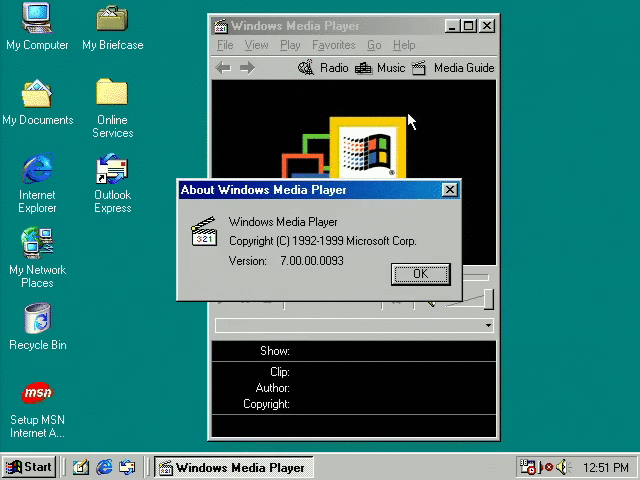Minimize the Windows Media Player window
The width and height of the screenshot is (640, 480).
[x=452, y=26]
